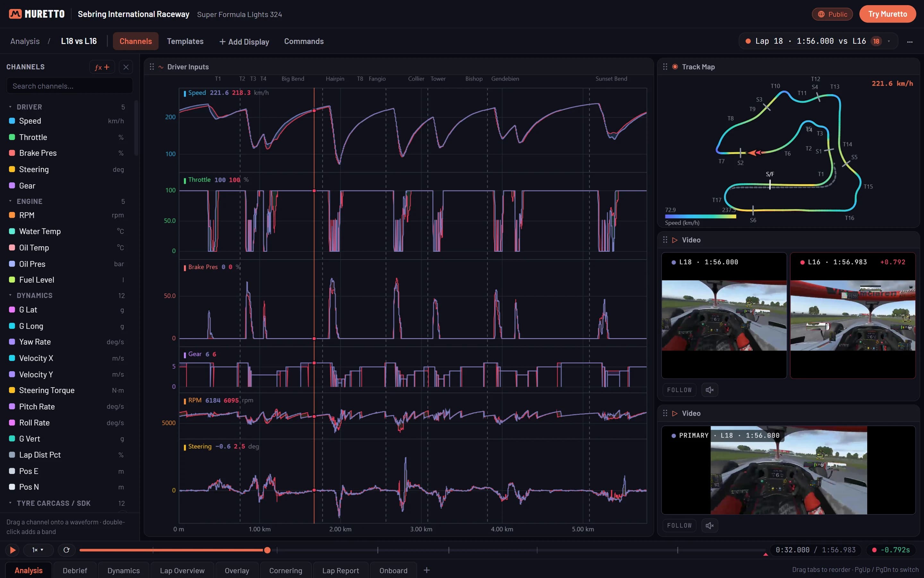The width and height of the screenshot is (924, 578).
Task: Click the Muretto logo icon
Action: [15, 14]
